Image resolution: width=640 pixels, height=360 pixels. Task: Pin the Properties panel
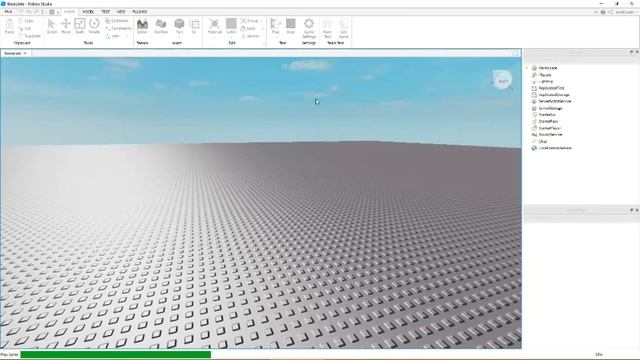(x=631, y=210)
